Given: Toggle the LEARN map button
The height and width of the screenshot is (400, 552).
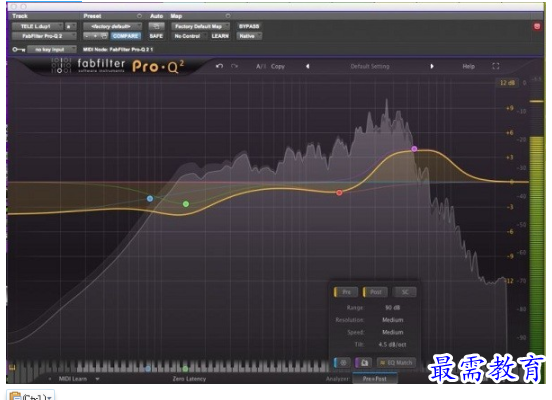Looking at the screenshot, I should tap(220, 36).
